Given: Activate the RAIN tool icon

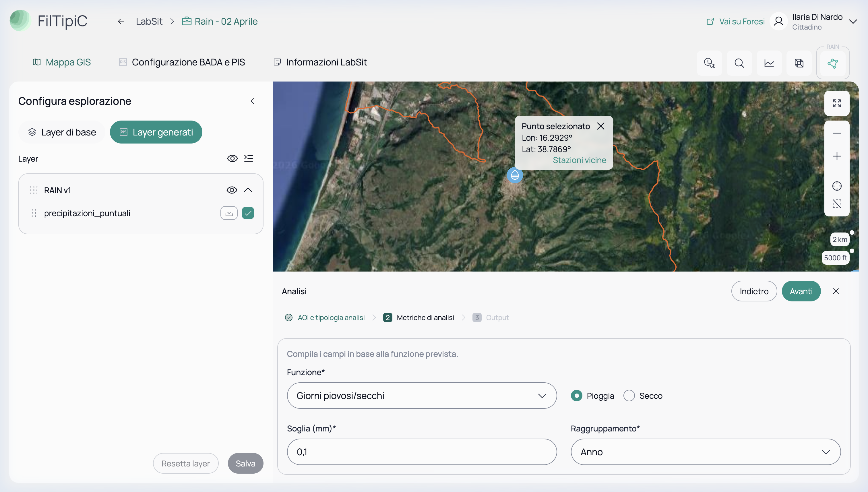Looking at the screenshot, I should tap(833, 63).
